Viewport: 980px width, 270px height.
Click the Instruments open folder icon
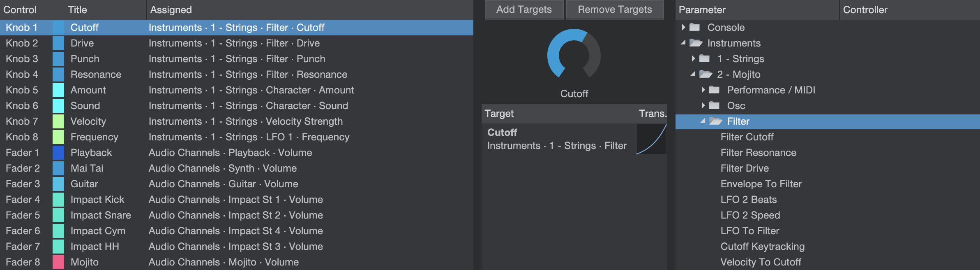(696, 43)
